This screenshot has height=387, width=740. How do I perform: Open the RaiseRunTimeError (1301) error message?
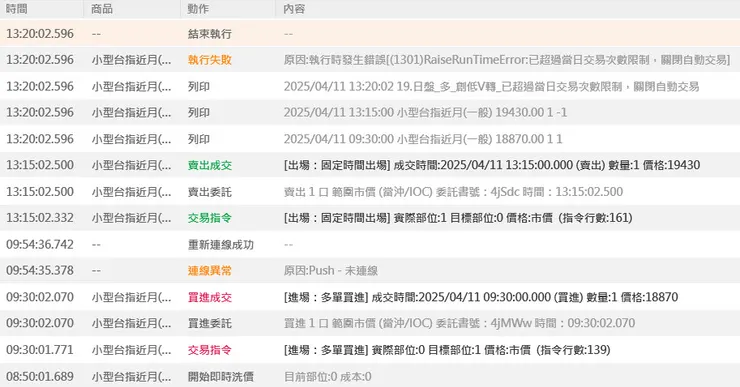coord(507,60)
